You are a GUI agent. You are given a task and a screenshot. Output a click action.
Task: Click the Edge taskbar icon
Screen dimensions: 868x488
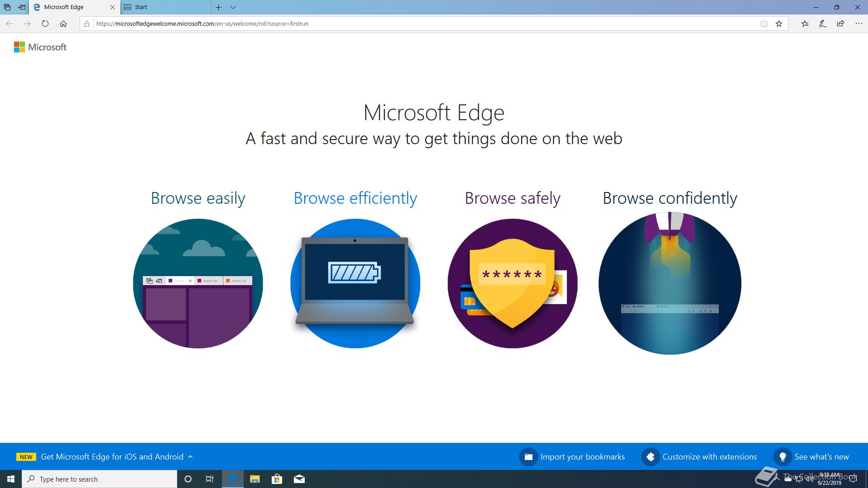pos(233,479)
